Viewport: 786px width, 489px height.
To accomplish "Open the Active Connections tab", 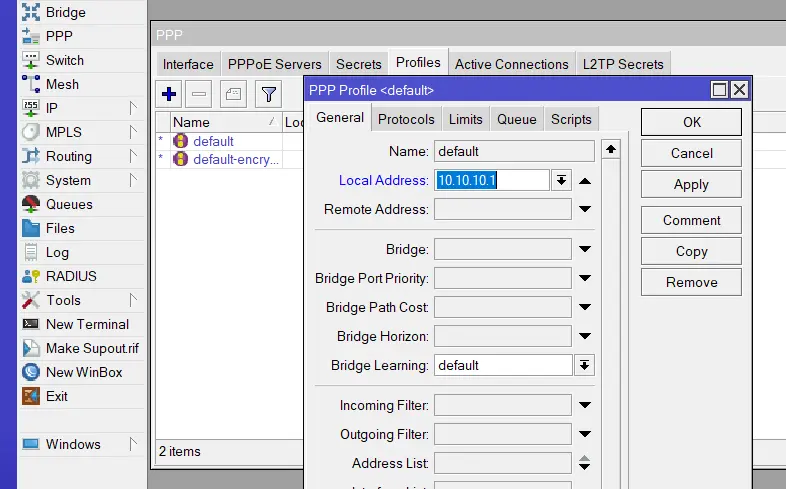I will click(511, 64).
